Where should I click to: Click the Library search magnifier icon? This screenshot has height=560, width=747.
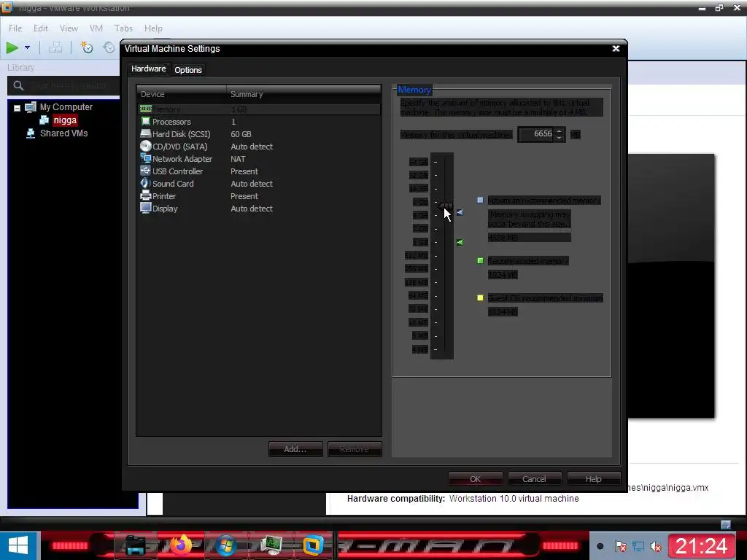18,86
